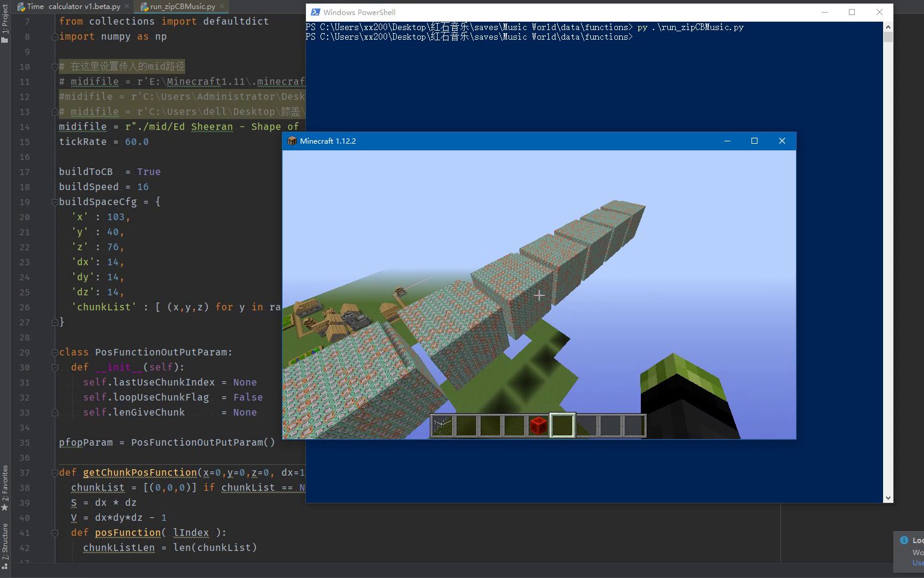Click 'chunkListLen = len(chunkList)' line

click(x=170, y=548)
